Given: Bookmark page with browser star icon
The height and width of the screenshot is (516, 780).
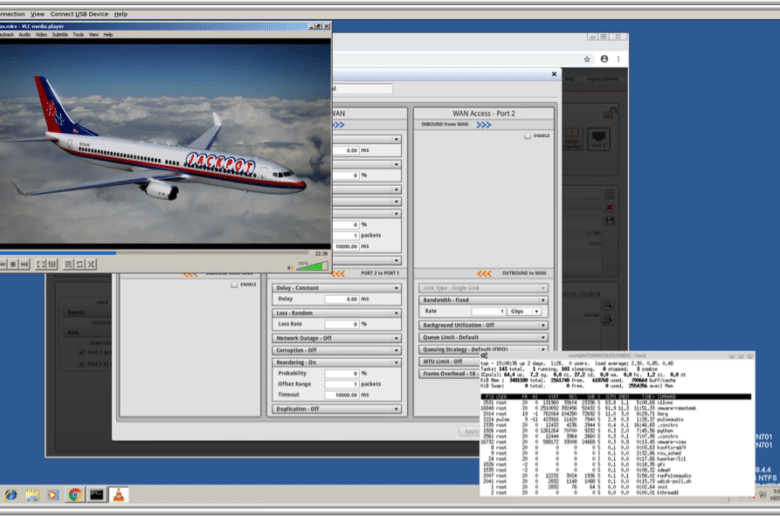Looking at the screenshot, I should 587,59.
